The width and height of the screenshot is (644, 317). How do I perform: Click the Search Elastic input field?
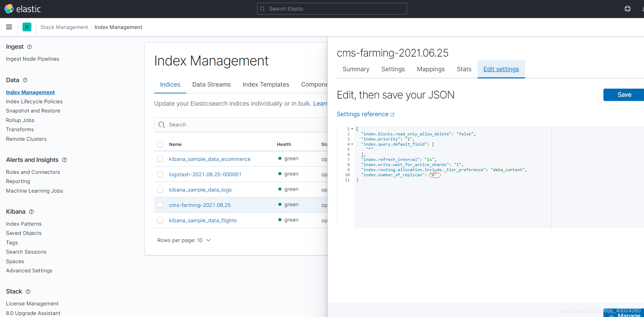point(332,9)
